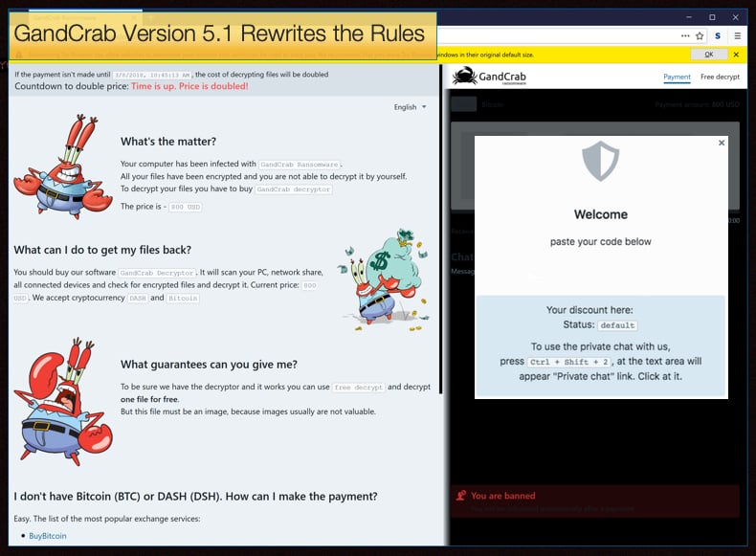Click the 'paste your code below' text

tap(600, 241)
